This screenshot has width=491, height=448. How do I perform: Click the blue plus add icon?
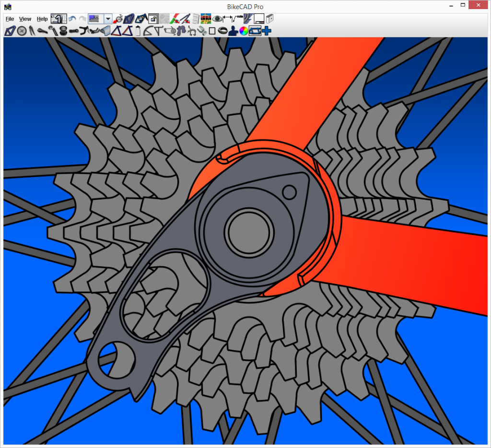[266, 31]
